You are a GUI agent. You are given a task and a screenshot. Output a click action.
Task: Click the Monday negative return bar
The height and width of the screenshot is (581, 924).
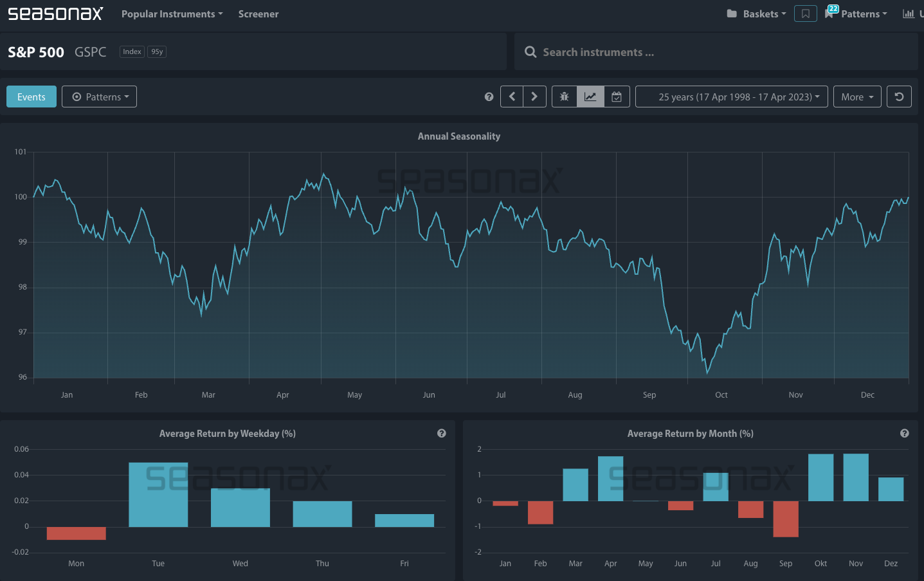(x=77, y=533)
